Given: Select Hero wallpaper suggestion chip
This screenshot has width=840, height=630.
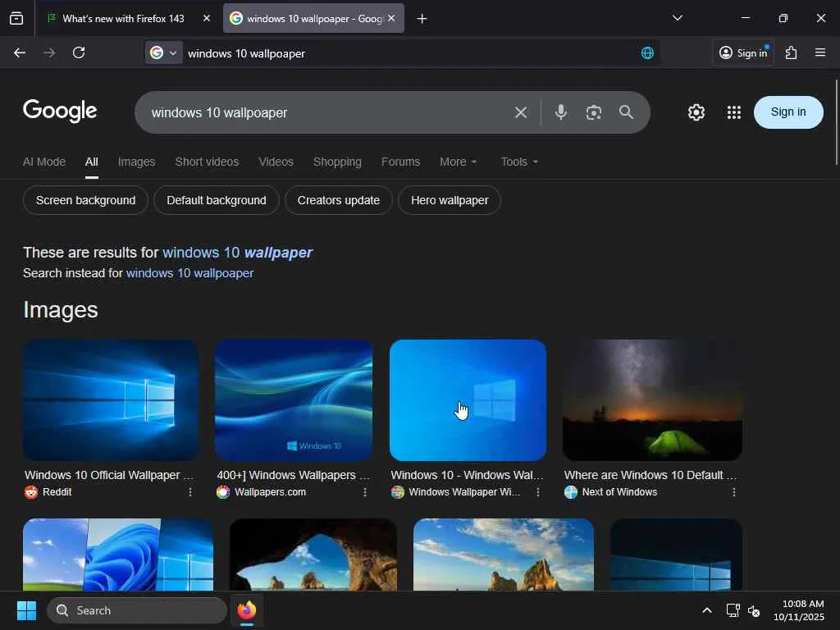Looking at the screenshot, I should pos(450,200).
